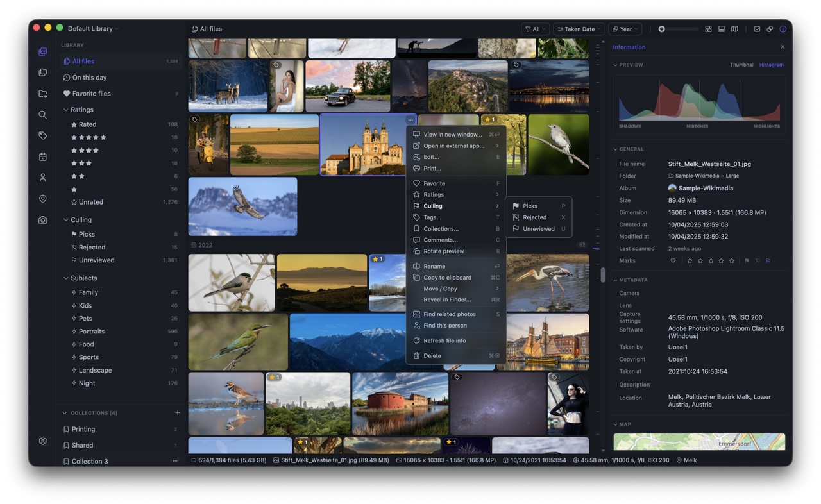Viewport: 821px width, 504px height.
Task: Close the Information panel
Action: 783,47
